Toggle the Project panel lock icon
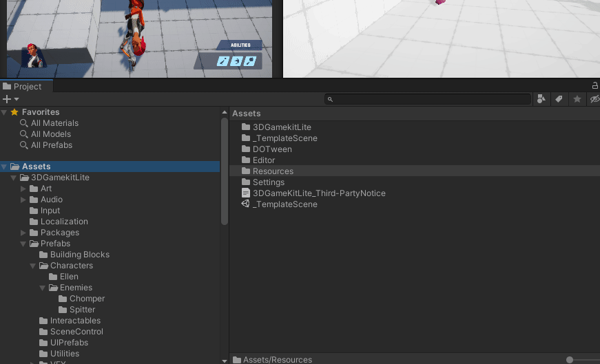Viewport: 600px width, 364px height. [594, 85]
